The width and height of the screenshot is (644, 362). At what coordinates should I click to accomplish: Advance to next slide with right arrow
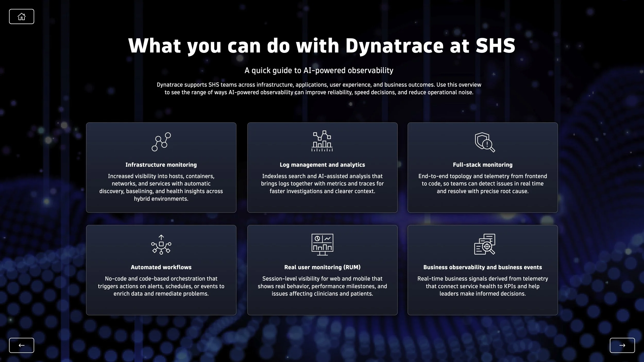click(622, 345)
